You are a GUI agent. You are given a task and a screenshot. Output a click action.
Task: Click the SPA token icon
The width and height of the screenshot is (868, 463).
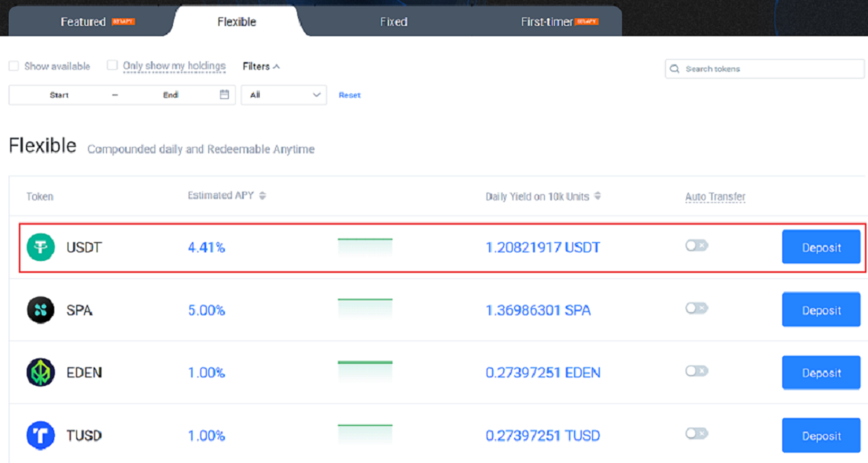point(41,311)
